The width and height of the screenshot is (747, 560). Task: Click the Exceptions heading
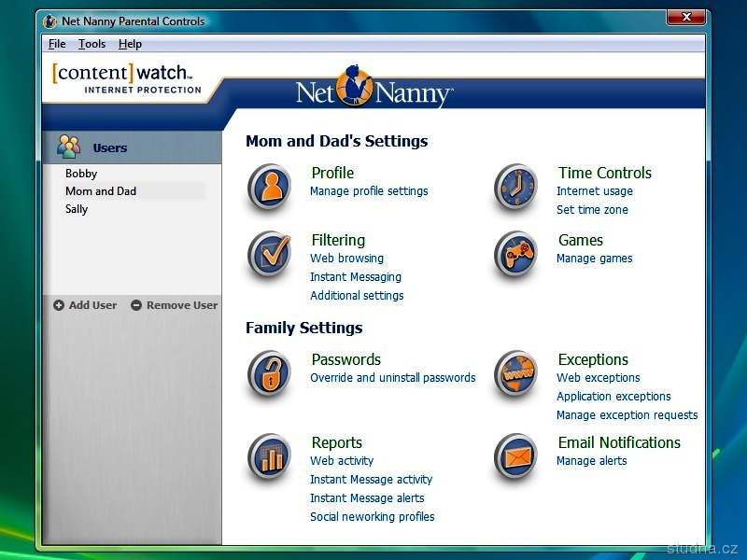click(x=593, y=359)
